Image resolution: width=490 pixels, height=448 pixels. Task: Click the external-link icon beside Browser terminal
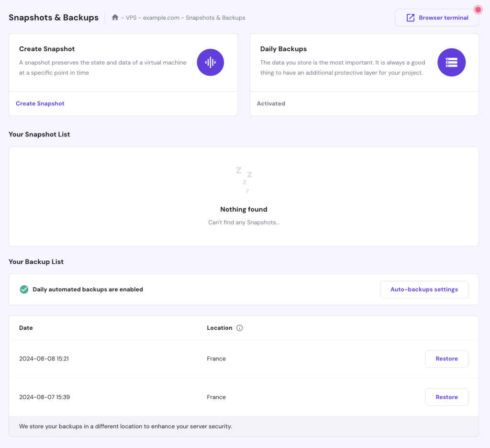point(410,17)
